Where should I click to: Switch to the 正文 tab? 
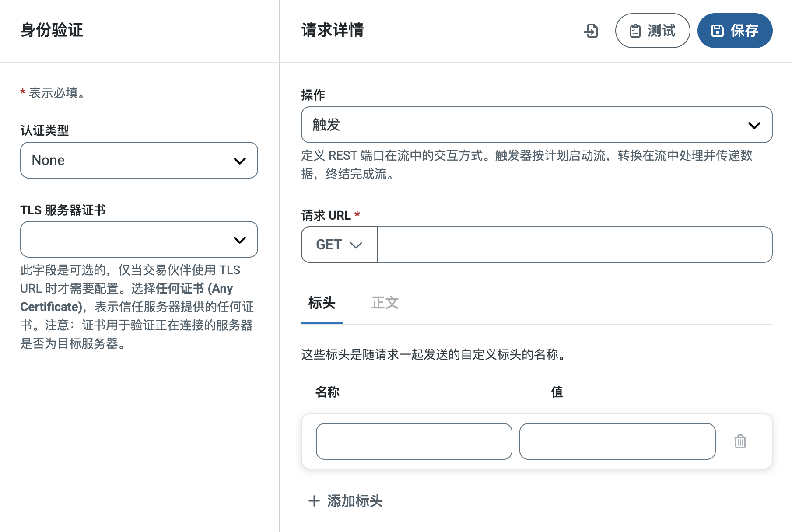click(385, 303)
